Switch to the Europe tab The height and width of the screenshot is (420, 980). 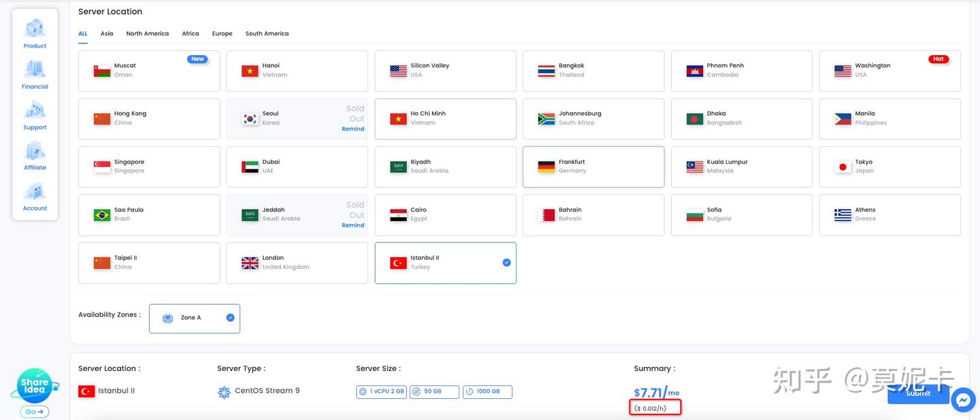pyautogui.click(x=222, y=33)
